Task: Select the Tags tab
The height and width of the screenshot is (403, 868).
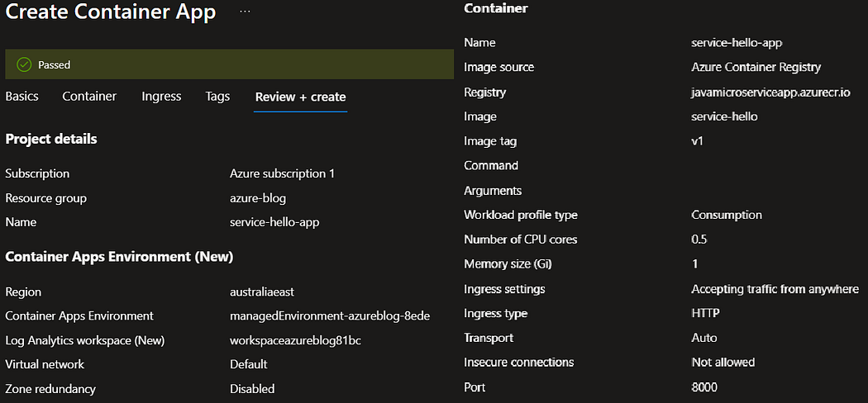Action: pos(217,97)
